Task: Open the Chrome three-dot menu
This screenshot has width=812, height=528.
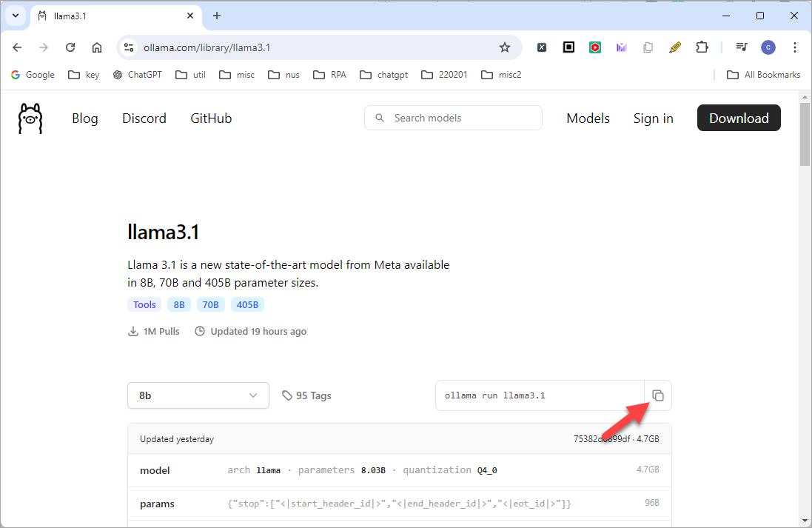Action: click(x=795, y=47)
